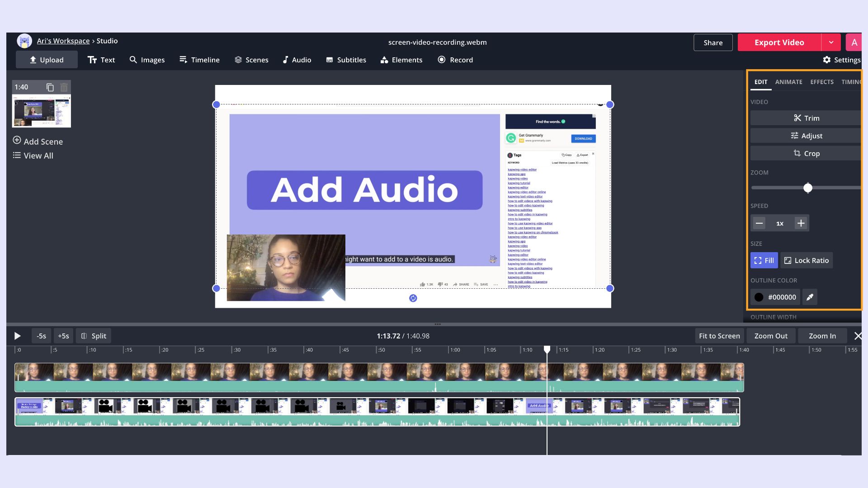Click the play button in timeline

[x=17, y=336]
